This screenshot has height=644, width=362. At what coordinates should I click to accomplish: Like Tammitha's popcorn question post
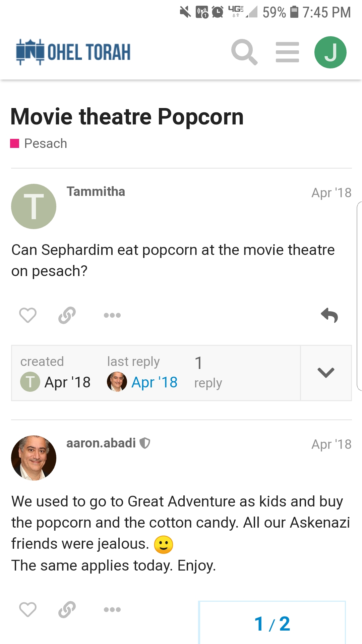(x=28, y=315)
